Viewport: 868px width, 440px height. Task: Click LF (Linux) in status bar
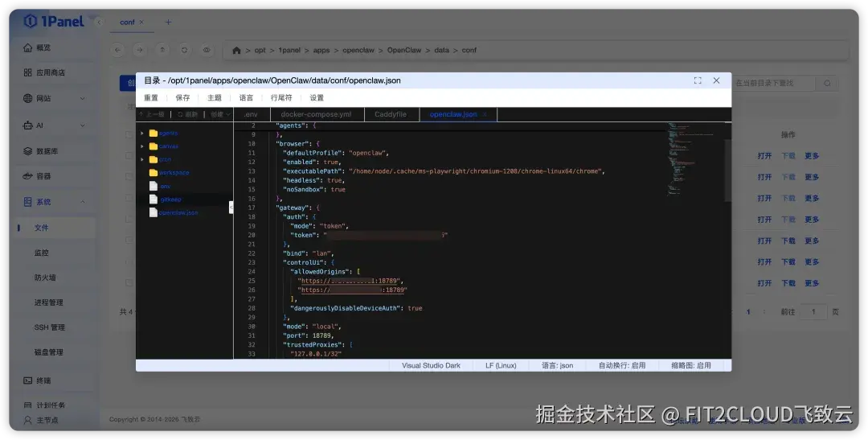pos(501,366)
